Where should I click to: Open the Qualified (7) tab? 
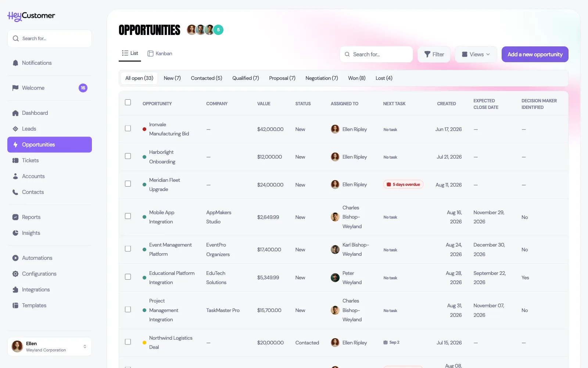245,78
